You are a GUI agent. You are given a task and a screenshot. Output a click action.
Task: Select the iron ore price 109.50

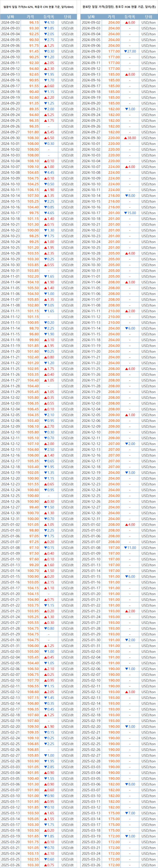coord(33,726)
